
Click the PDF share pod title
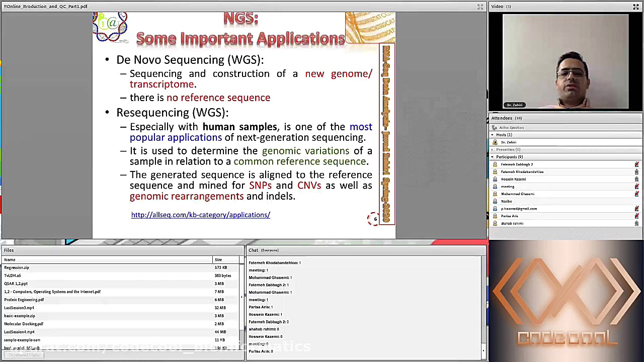tap(46, 7)
